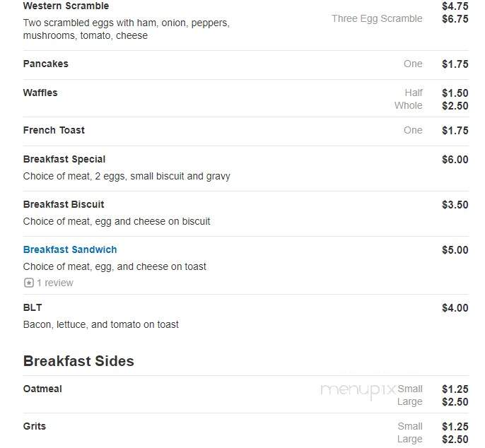485x448 pixels.
Task: Click the Large oatmeal size label
Action: coord(410,401)
